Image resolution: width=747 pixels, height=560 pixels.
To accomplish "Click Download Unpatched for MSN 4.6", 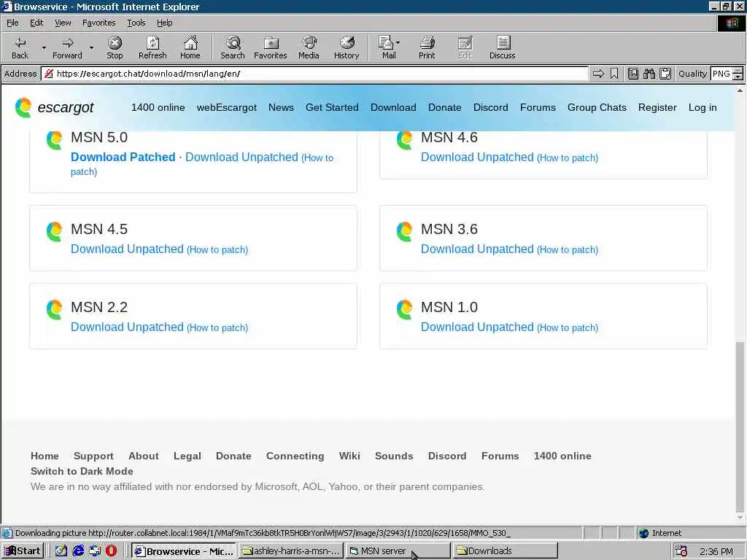I will click(477, 157).
